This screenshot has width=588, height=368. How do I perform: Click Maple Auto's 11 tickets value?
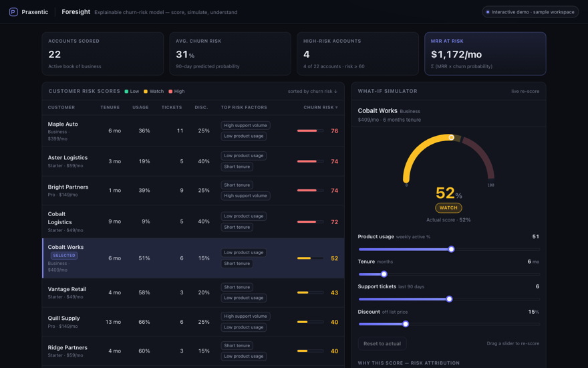point(180,130)
